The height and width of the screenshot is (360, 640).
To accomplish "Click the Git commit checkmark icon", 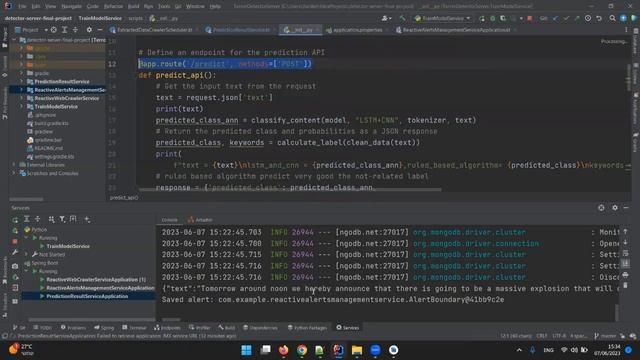I will pyautogui.click(x=566, y=18).
